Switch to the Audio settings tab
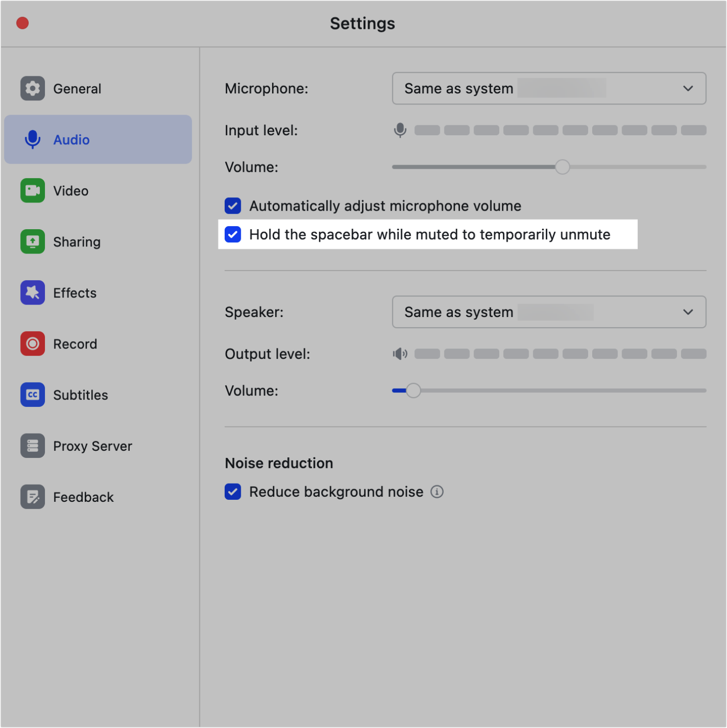This screenshot has width=727, height=728. click(71, 140)
